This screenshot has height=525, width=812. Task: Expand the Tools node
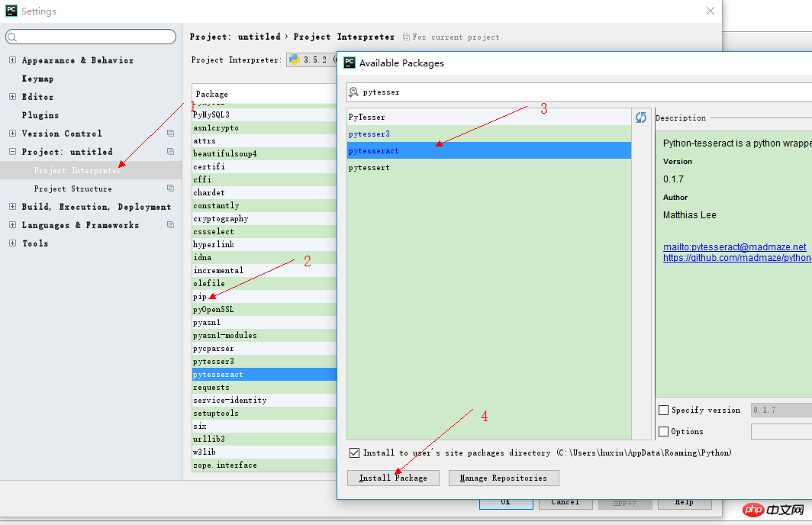point(12,243)
